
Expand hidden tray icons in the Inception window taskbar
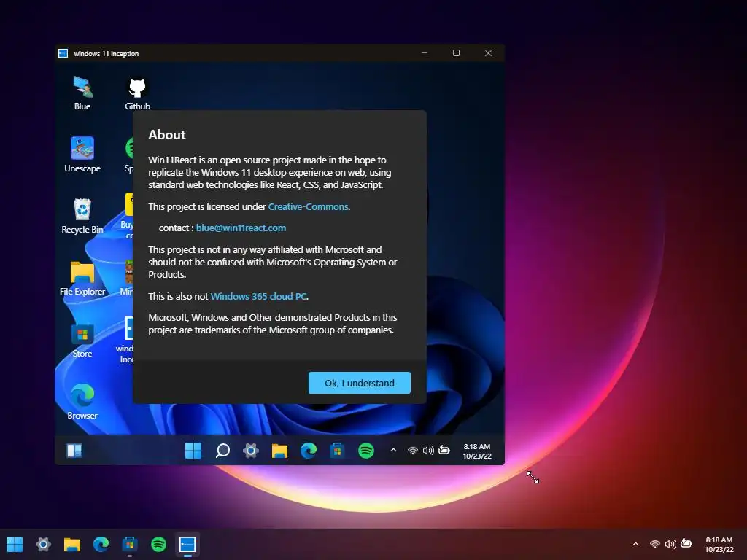(x=393, y=450)
